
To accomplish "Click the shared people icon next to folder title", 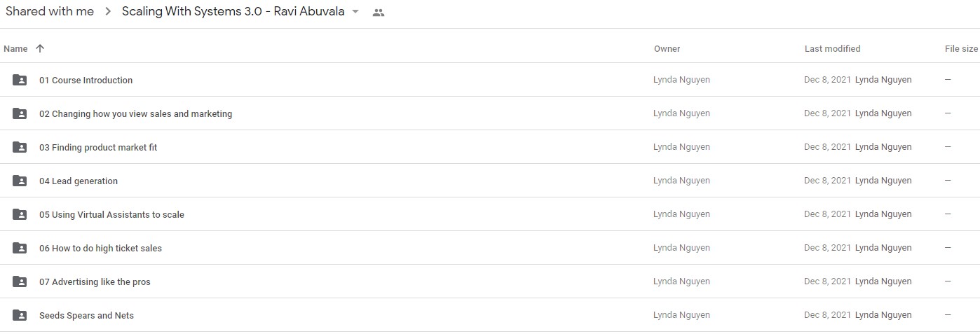I will click(x=379, y=13).
